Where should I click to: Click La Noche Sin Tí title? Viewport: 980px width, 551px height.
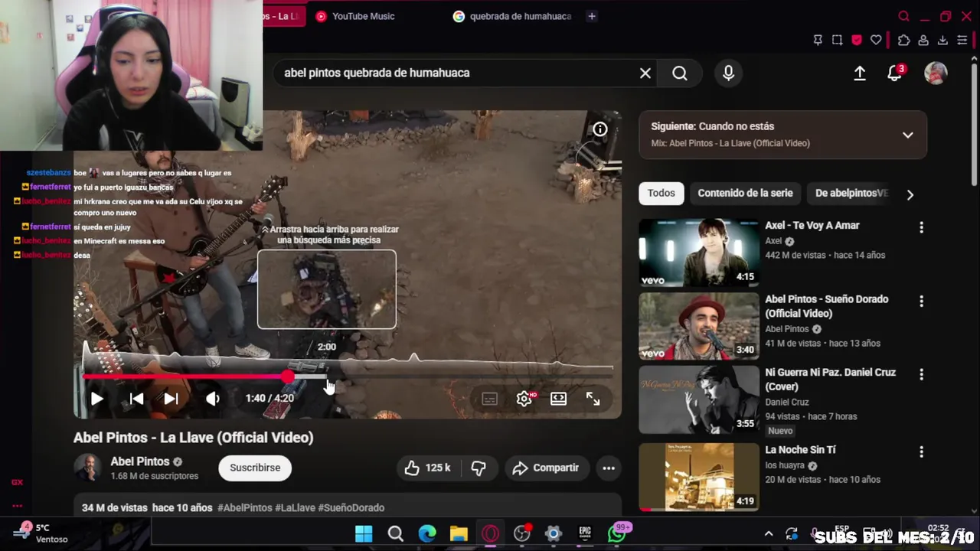pos(800,449)
